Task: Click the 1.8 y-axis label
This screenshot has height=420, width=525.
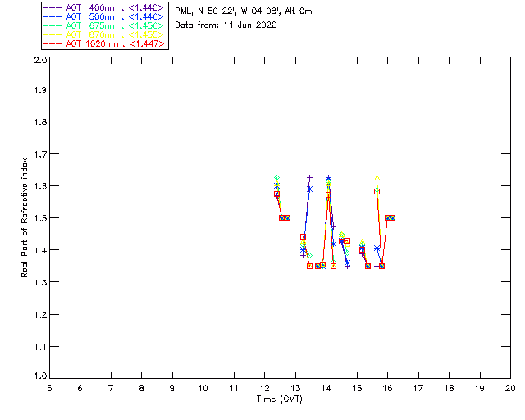Action: (x=40, y=121)
